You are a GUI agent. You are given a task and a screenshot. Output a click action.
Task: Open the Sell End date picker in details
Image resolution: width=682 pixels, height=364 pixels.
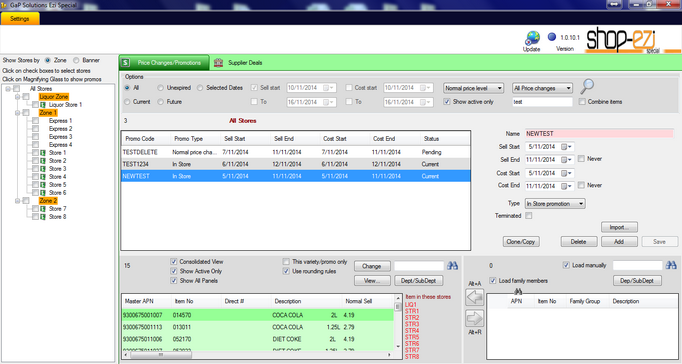[x=566, y=160]
